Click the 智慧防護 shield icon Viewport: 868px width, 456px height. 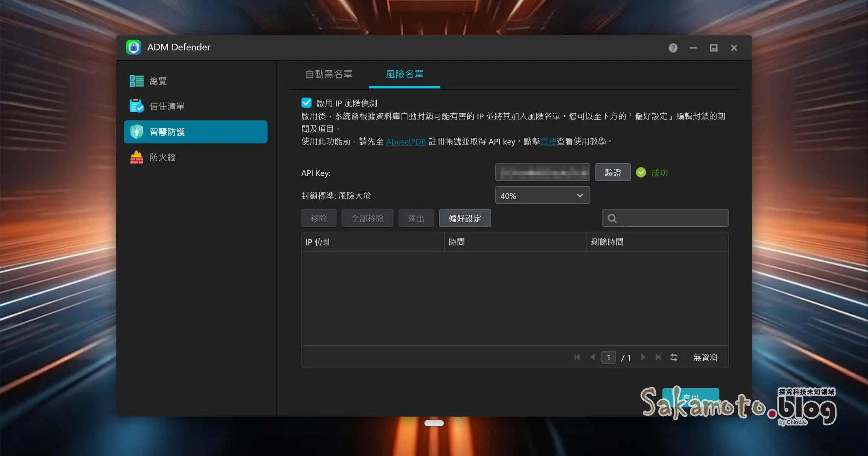tap(137, 132)
